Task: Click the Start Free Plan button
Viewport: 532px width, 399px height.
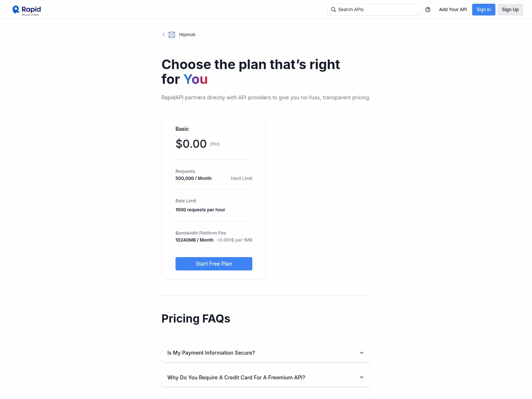Action: 214,264
